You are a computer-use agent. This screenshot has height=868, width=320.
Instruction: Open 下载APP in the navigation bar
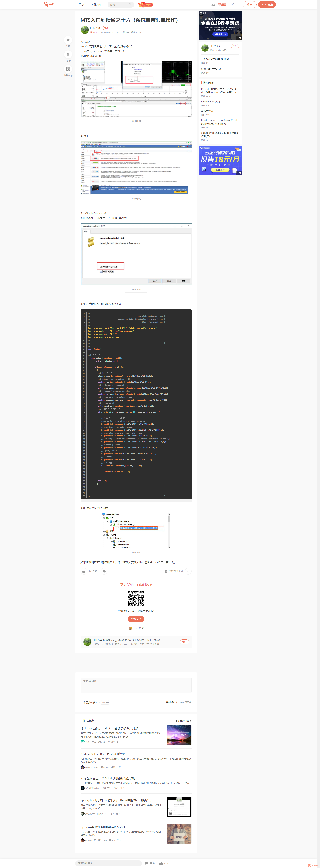pos(96,5)
